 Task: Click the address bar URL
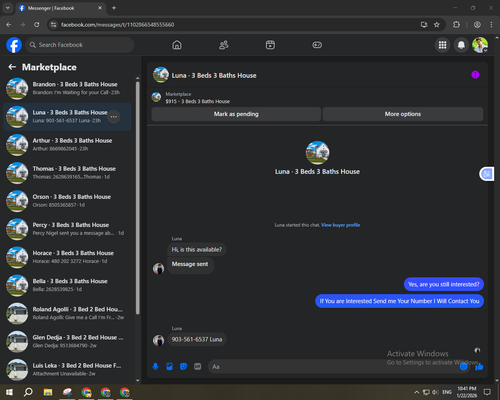[117, 25]
